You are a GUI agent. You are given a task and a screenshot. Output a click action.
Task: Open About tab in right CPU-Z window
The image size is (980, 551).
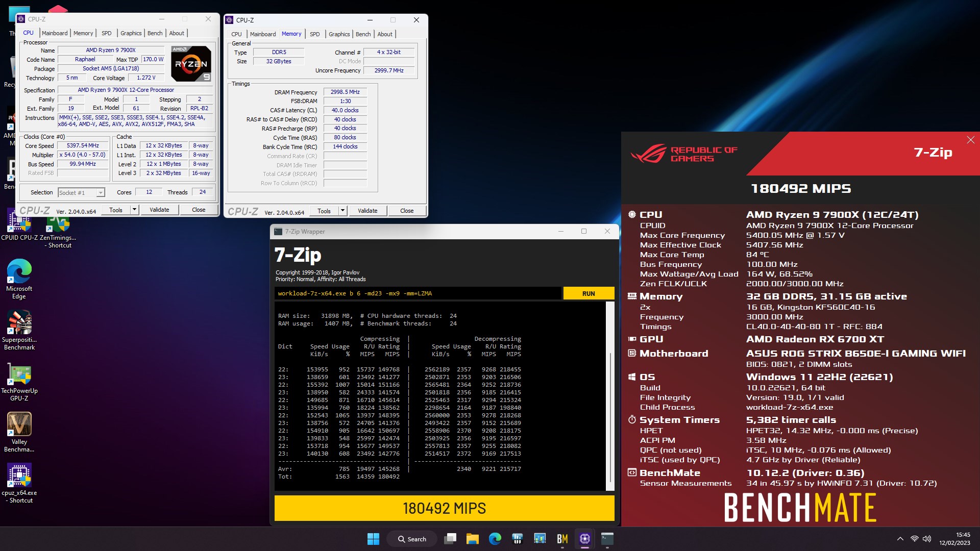[385, 34]
